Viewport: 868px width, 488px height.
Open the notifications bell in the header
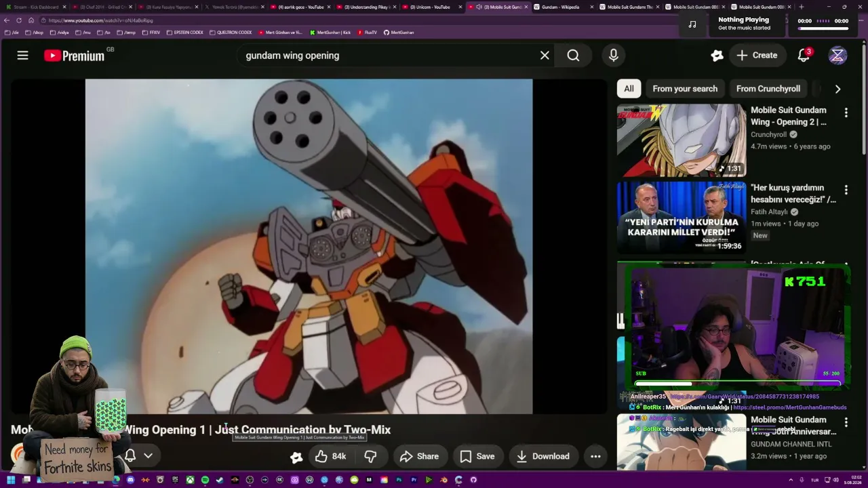click(x=804, y=56)
